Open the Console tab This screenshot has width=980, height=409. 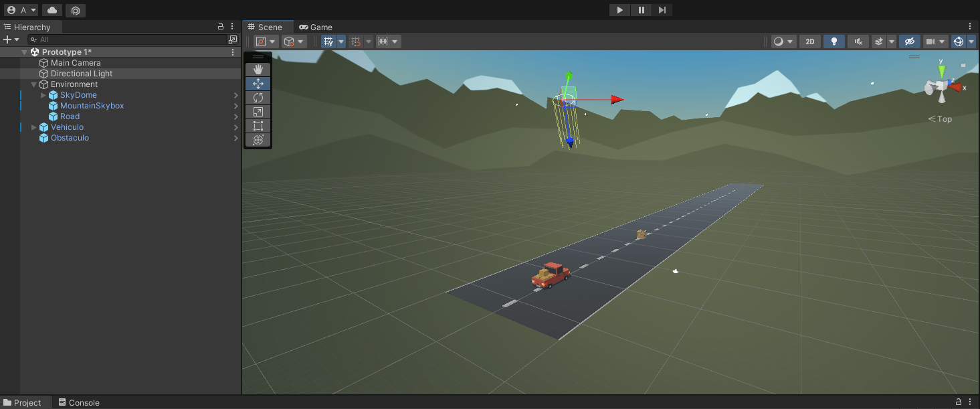(79, 402)
